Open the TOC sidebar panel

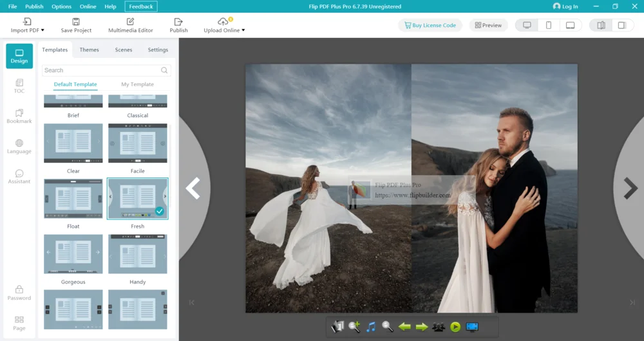tap(19, 86)
